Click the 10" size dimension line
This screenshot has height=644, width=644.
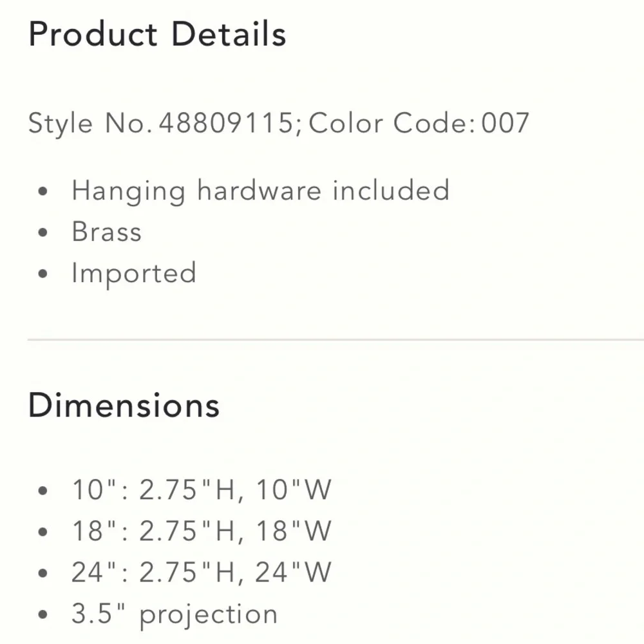201,490
